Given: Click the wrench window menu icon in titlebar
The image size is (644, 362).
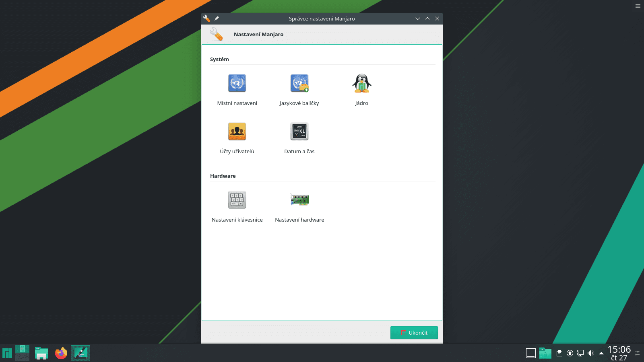Looking at the screenshot, I should (x=206, y=19).
